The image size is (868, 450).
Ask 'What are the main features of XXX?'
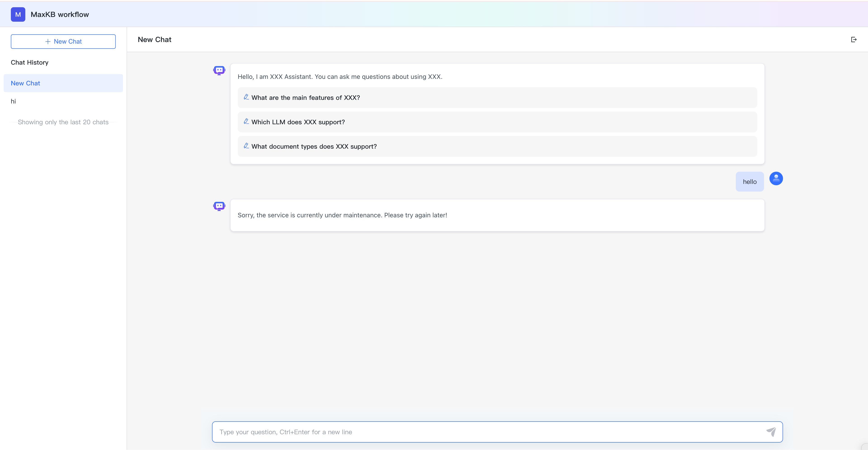[497, 98]
